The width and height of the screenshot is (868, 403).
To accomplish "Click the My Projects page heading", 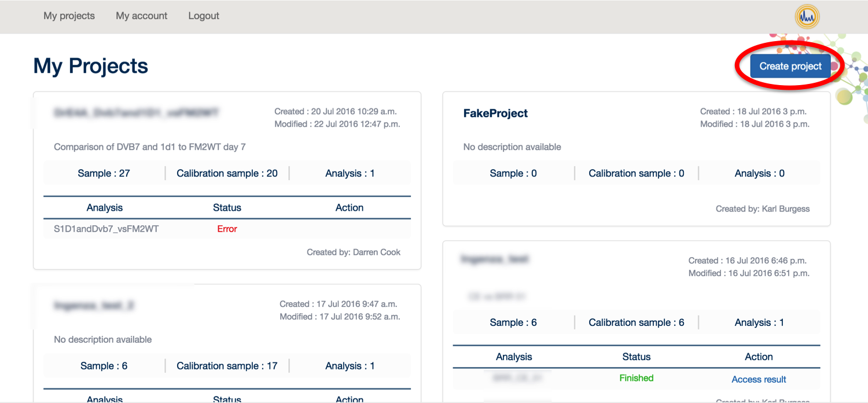I will coord(91,66).
